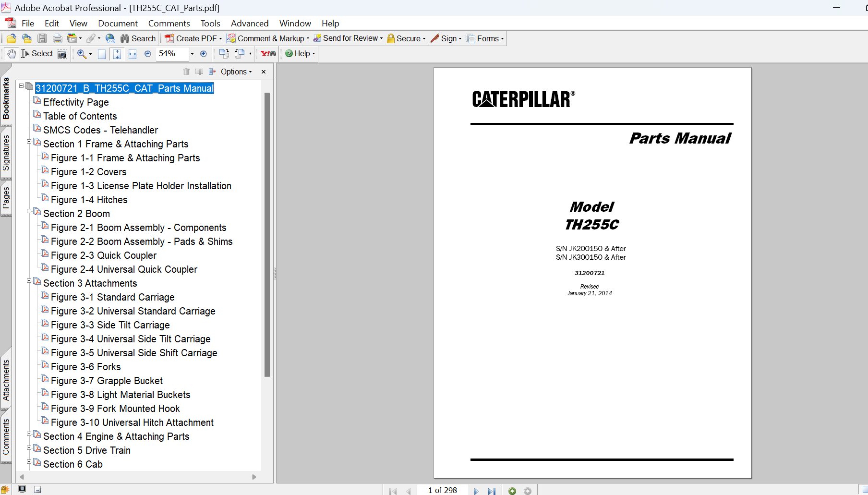Select the Hand tool
Viewport: 868px width, 495px height.
click(12, 54)
